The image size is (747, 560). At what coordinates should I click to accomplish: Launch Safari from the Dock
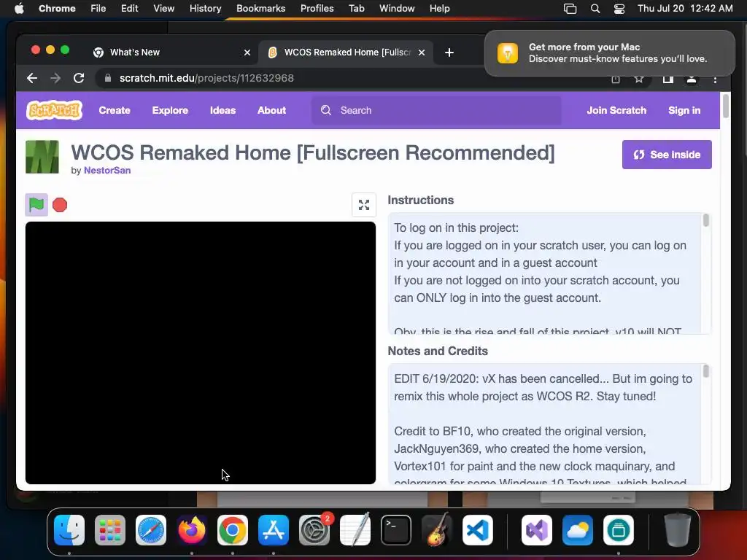[x=151, y=530]
